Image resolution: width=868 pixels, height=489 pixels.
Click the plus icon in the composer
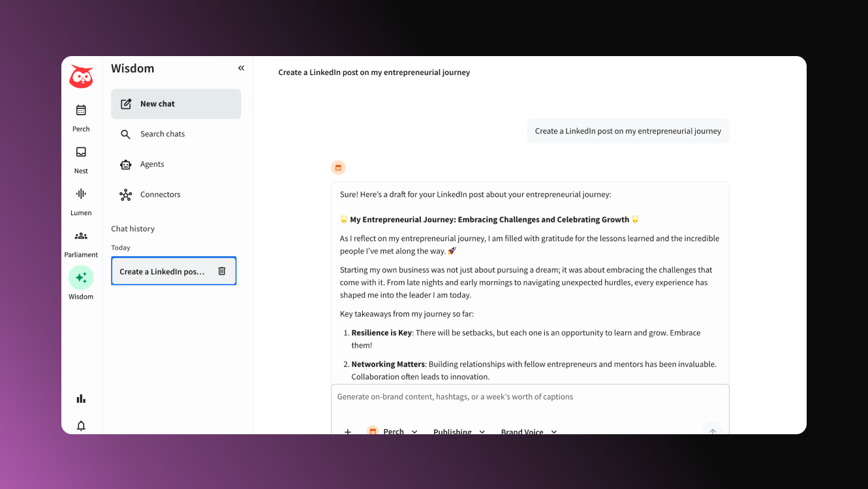pos(348,432)
